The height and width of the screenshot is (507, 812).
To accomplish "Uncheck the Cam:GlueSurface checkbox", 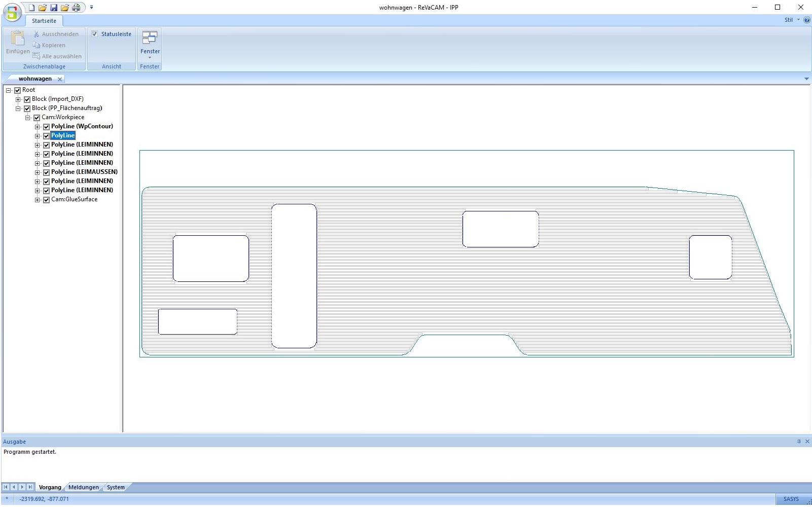I will [x=46, y=200].
